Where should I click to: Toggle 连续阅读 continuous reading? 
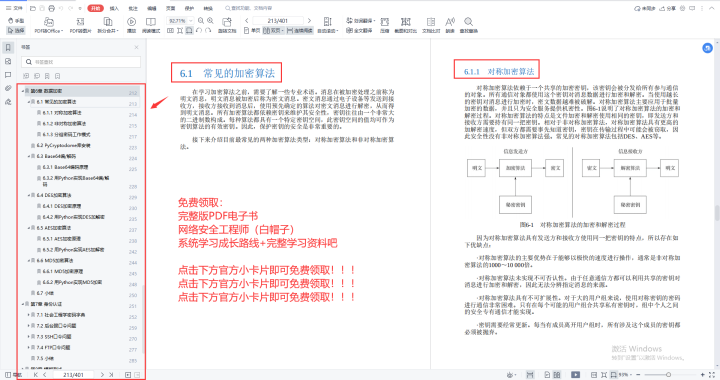(299, 30)
